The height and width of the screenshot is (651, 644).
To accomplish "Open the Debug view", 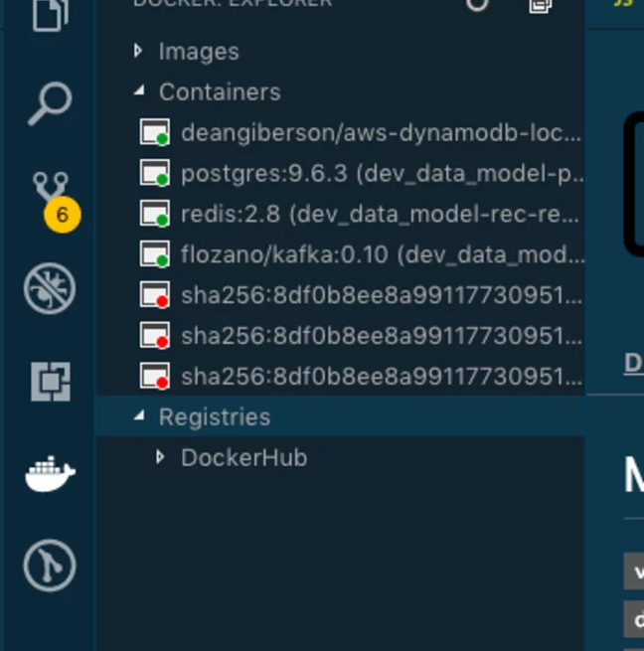I will pos(50,288).
